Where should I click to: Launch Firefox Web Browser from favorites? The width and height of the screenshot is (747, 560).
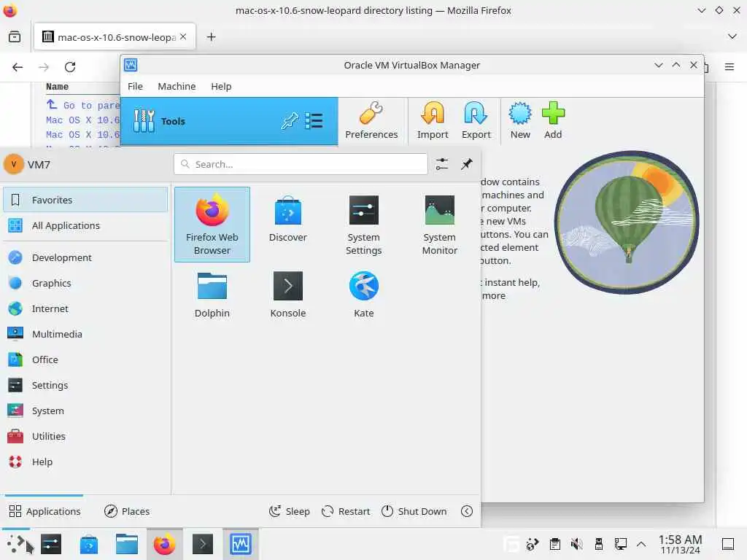point(212,225)
